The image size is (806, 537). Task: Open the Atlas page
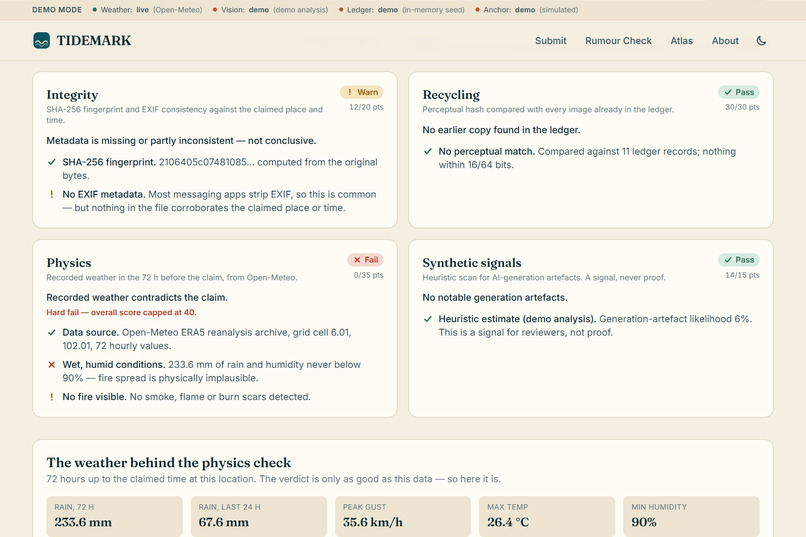[x=681, y=41]
